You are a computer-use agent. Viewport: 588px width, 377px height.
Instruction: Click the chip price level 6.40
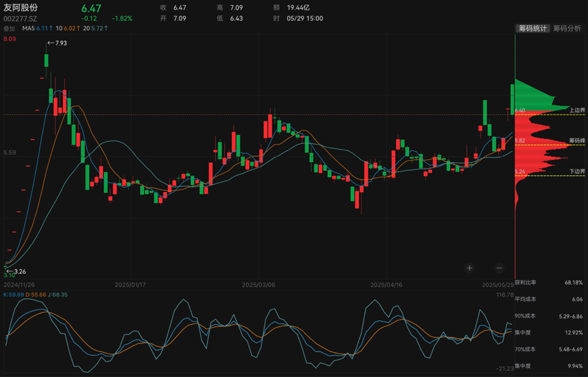(x=520, y=110)
